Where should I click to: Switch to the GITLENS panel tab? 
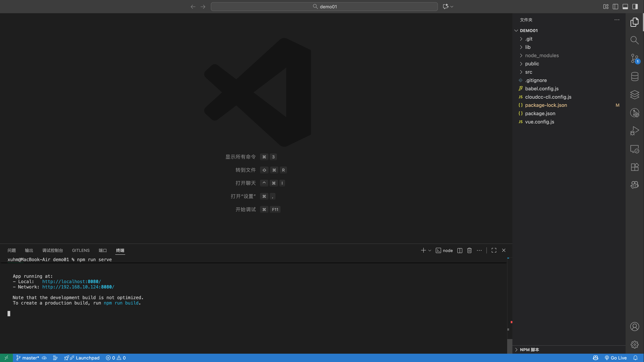click(x=81, y=250)
